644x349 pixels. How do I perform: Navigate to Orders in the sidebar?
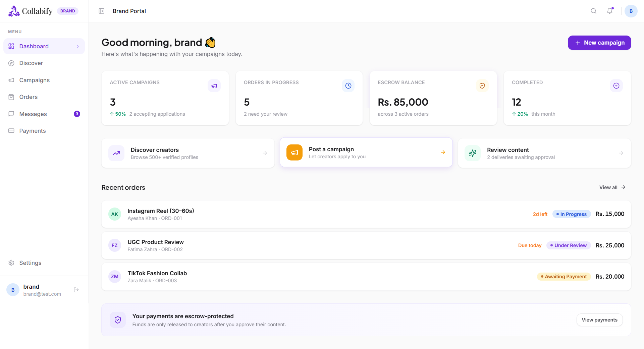tap(44, 97)
